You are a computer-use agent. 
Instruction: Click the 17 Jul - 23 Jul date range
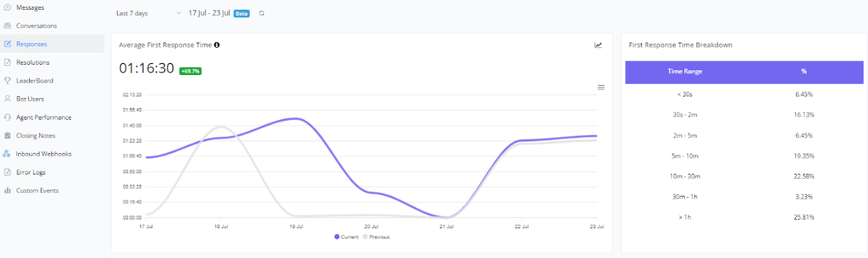tap(209, 13)
